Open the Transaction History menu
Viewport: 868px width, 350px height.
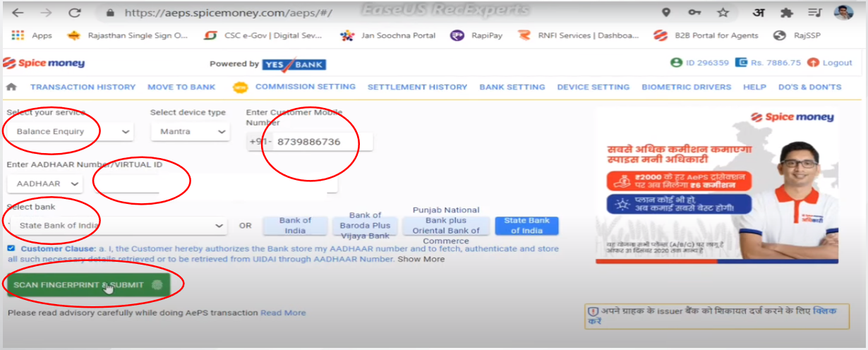(83, 87)
